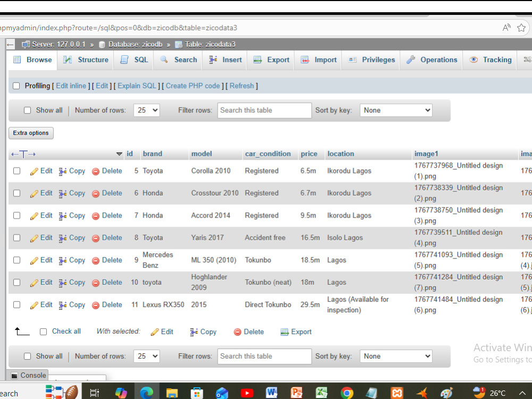Click the copy icon in the Mercedes Benz row
The width and height of the screenshot is (532, 399).
(62, 261)
